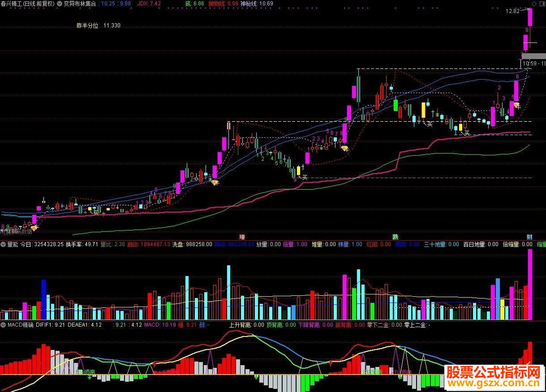Click the 底: 6.86 value label

click(195, 3)
